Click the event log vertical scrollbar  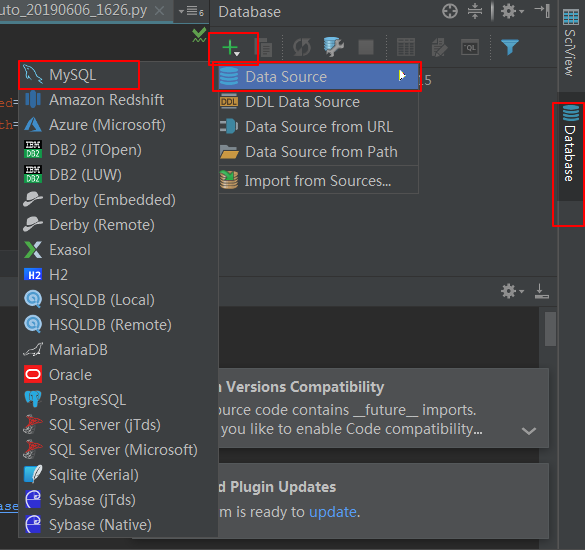550,329
